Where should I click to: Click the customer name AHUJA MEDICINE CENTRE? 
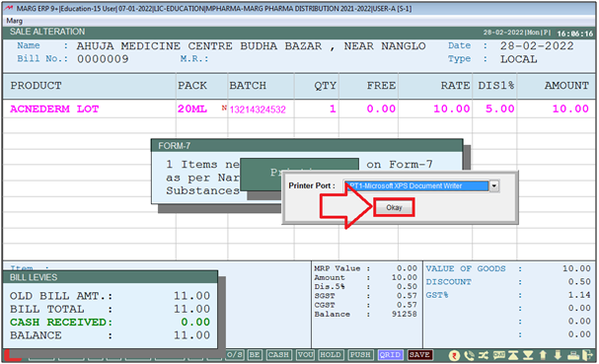(154, 46)
